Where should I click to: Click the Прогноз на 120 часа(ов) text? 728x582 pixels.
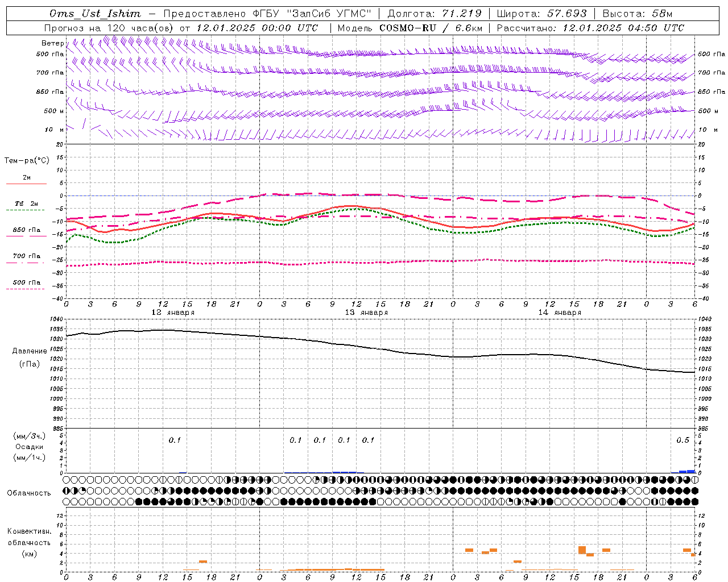110,28
